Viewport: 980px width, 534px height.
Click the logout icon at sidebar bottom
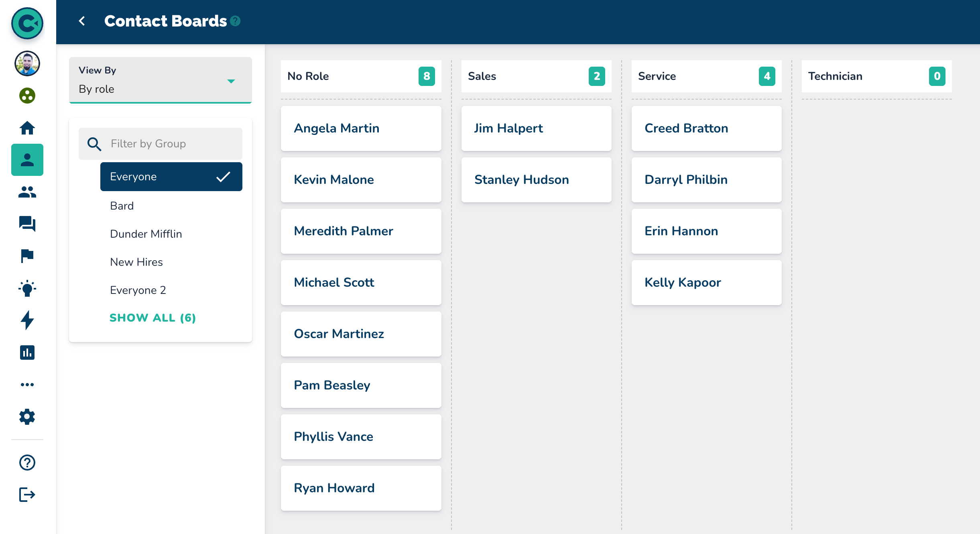(27, 495)
